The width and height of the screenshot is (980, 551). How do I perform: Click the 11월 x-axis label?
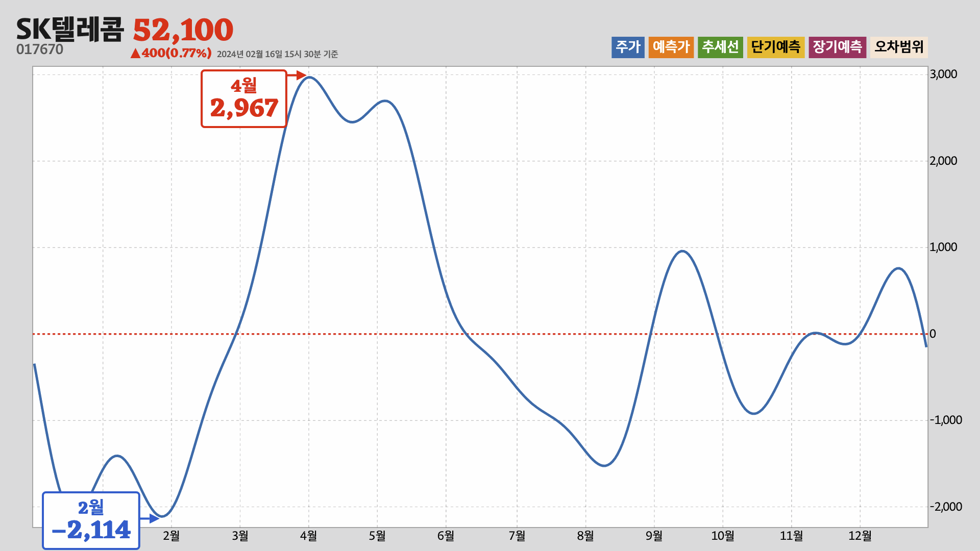791,536
